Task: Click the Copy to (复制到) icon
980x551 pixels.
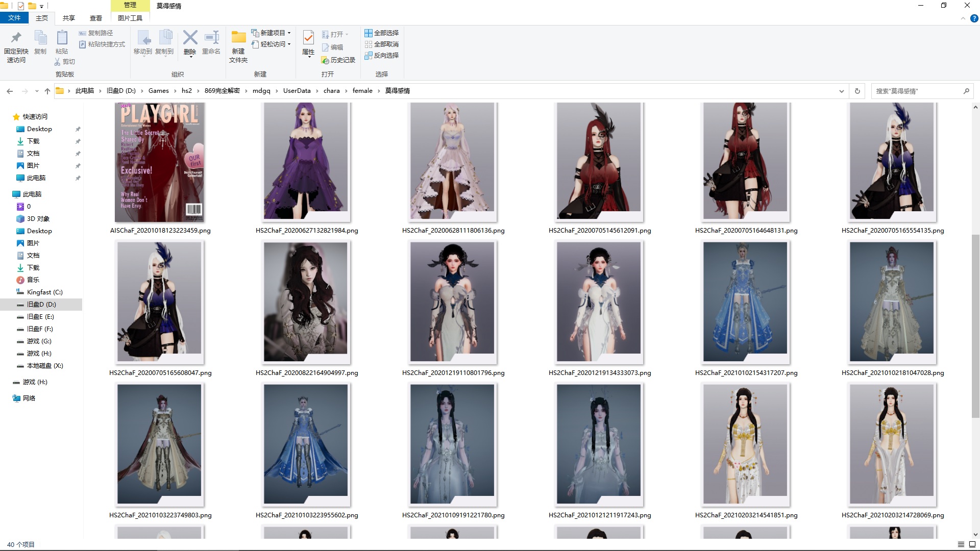Action: pyautogui.click(x=165, y=38)
